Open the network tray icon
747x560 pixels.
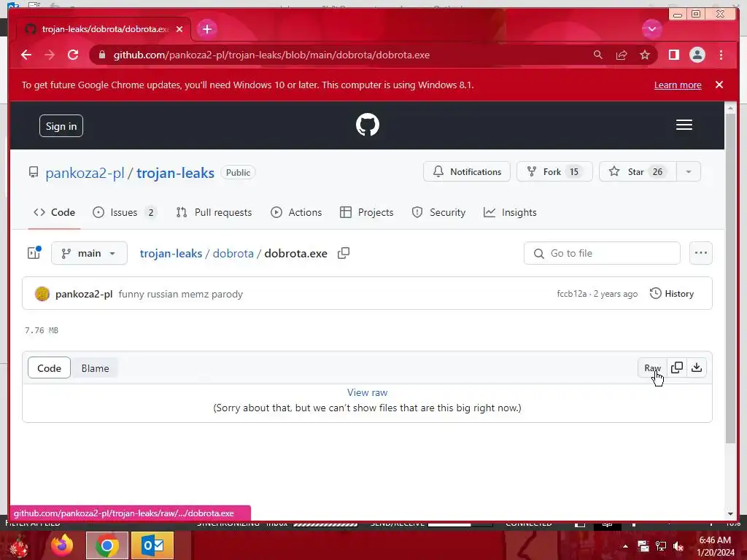pos(661,546)
